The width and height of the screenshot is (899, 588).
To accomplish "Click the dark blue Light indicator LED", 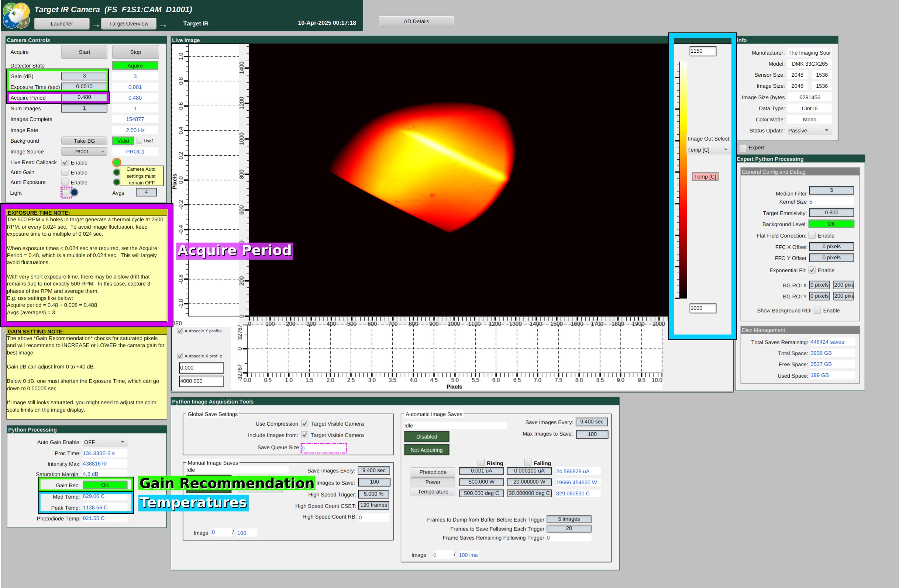I will [x=75, y=193].
